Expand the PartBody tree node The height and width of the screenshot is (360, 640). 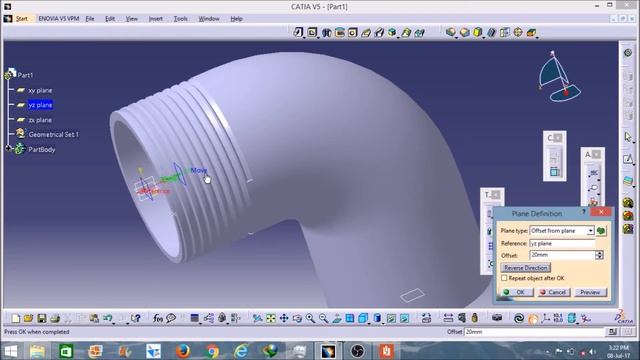click(9, 149)
